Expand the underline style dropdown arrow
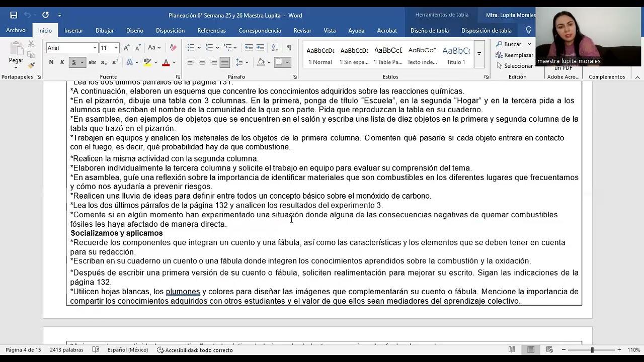Screen dimensions: 644x362 [x=82, y=62]
